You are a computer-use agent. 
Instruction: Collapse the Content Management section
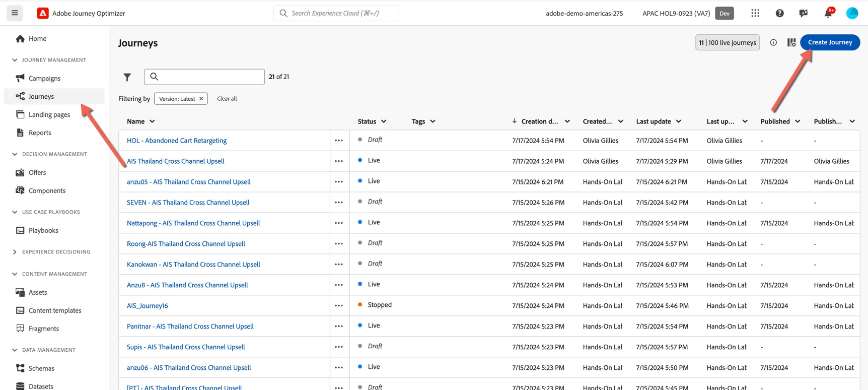point(15,274)
